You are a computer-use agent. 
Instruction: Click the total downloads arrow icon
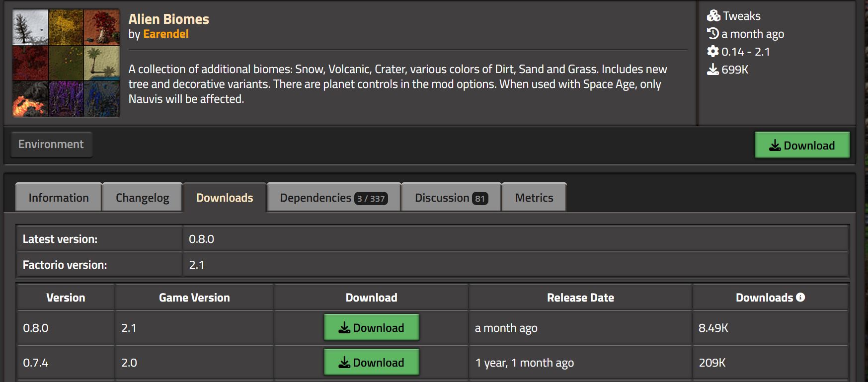[713, 70]
